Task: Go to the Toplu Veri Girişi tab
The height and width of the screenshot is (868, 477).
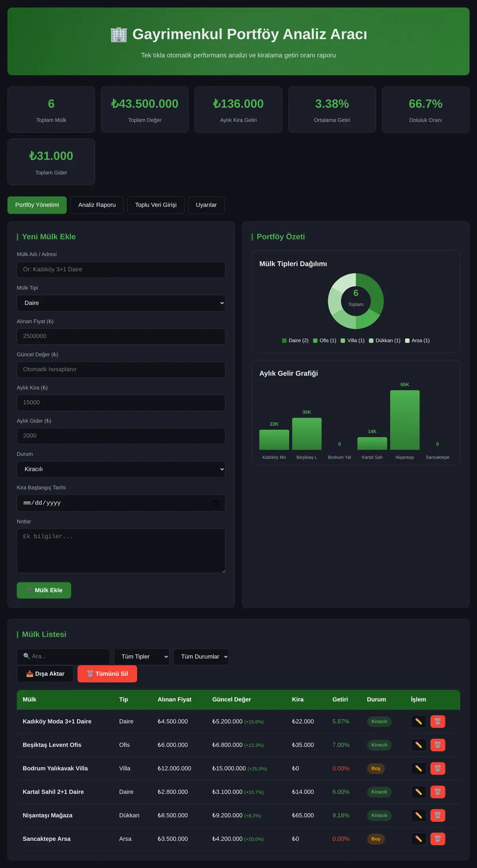Action: point(156,205)
